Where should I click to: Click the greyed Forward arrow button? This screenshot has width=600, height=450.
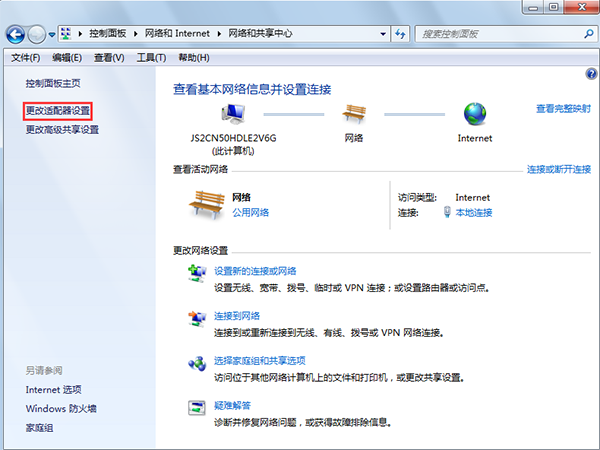click(x=37, y=35)
